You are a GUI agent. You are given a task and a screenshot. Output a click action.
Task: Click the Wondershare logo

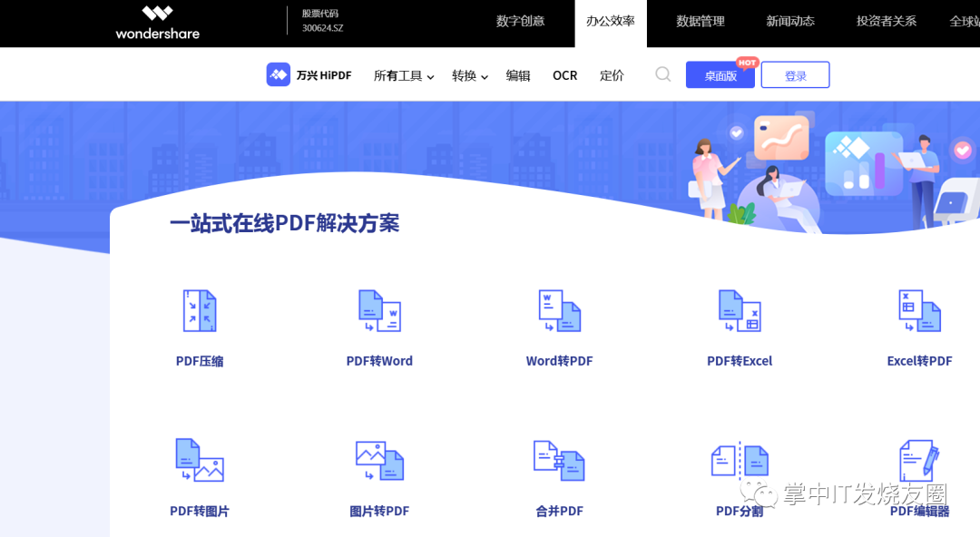pos(158,23)
